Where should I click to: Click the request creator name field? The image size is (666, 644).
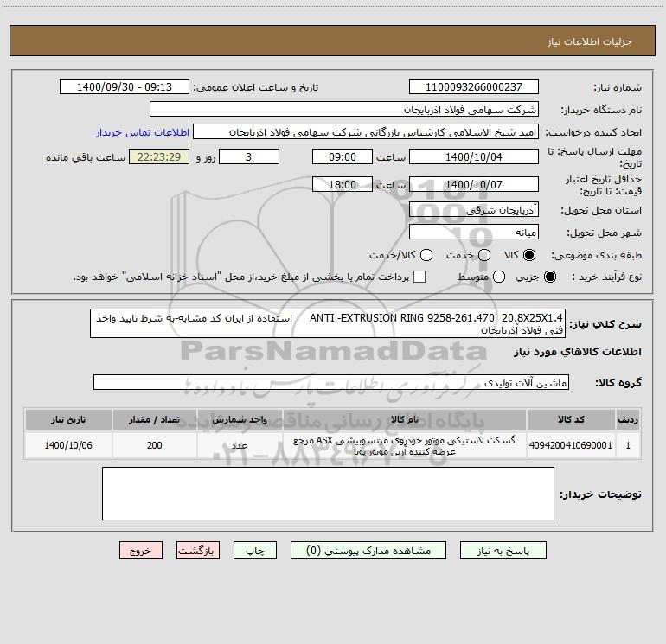pos(366,131)
